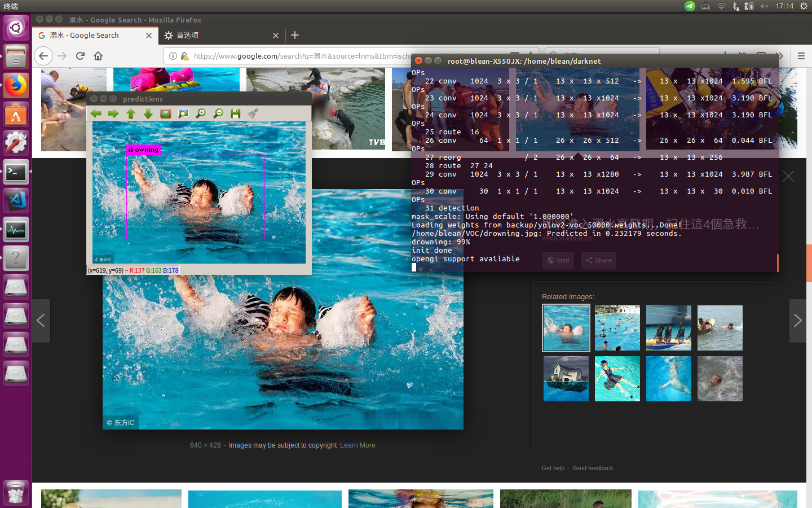Open the Wi-Fi network indicator
Image resolution: width=812 pixels, height=508 pixels.
[721, 6]
